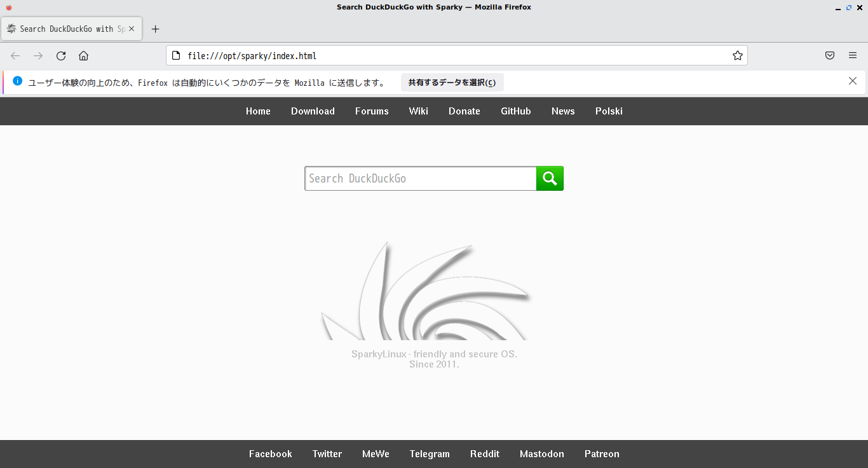The image size is (868, 468).
Task: Click the "SparkyLinux - friendly and secure OS." text
Action: (x=434, y=354)
